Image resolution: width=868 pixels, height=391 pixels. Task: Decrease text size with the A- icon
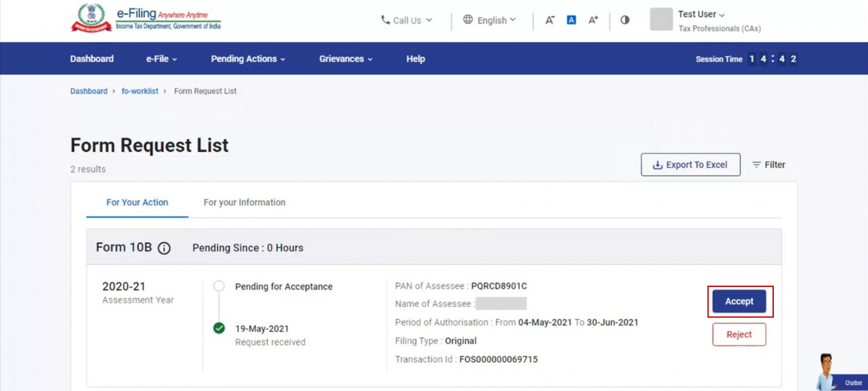point(549,20)
